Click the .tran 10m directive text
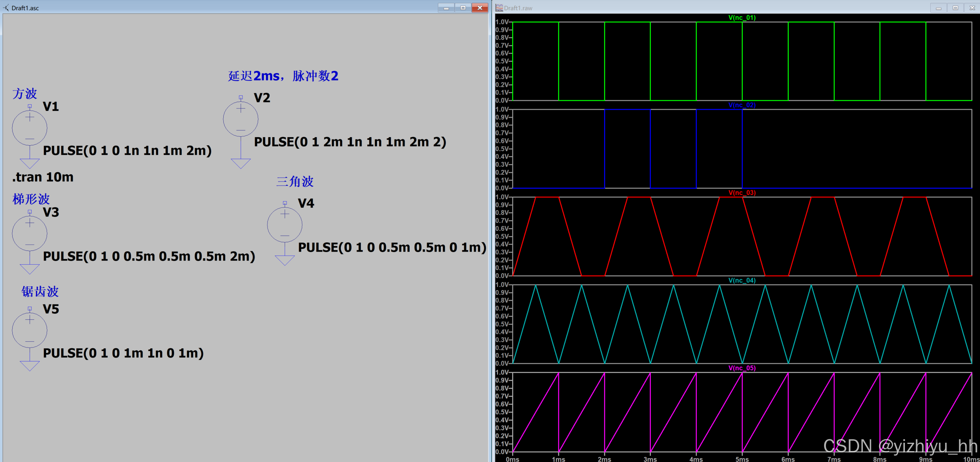The height and width of the screenshot is (462, 980). 43,177
